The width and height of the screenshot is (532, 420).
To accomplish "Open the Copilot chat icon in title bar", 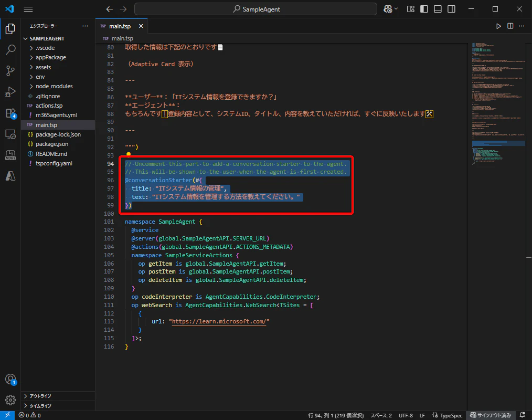I will [388, 9].
